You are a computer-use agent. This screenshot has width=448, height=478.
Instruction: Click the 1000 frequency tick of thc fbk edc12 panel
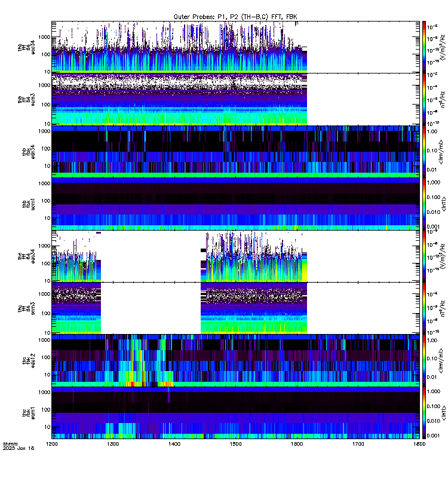pos(44,340)
